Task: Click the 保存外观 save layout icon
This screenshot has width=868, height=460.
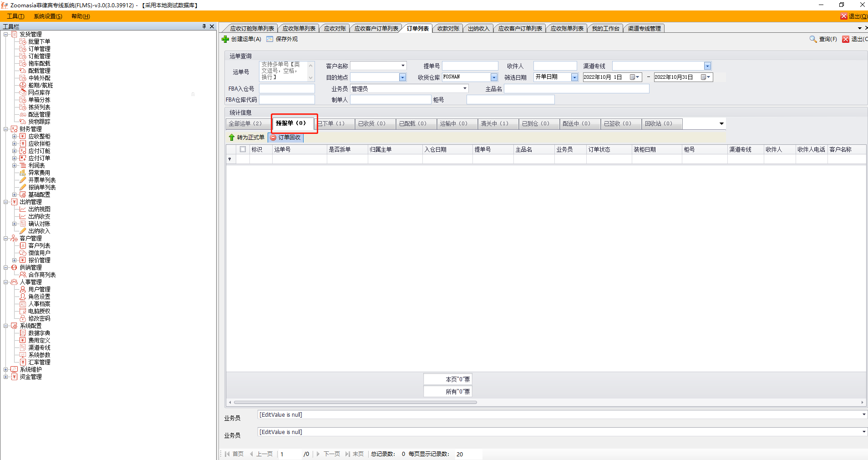Action: pyautogui.click(x=270, y=39)
